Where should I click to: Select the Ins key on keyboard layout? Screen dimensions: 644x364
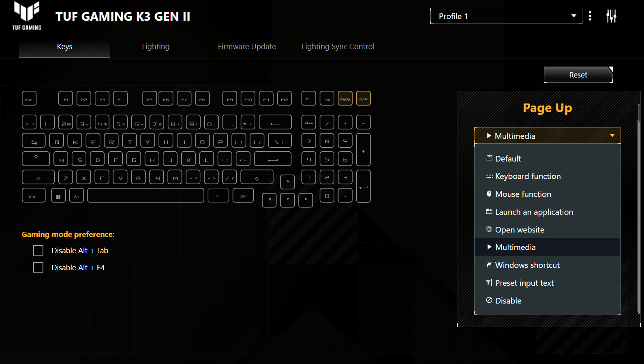coord(327,99)
